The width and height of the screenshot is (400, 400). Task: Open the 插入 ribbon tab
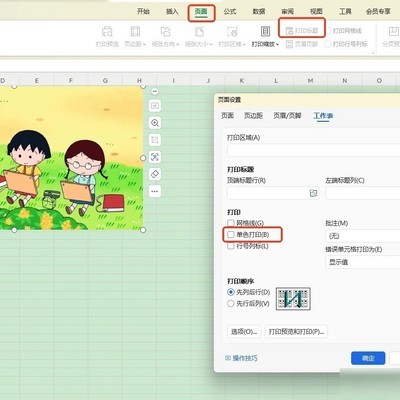point(172,12)
